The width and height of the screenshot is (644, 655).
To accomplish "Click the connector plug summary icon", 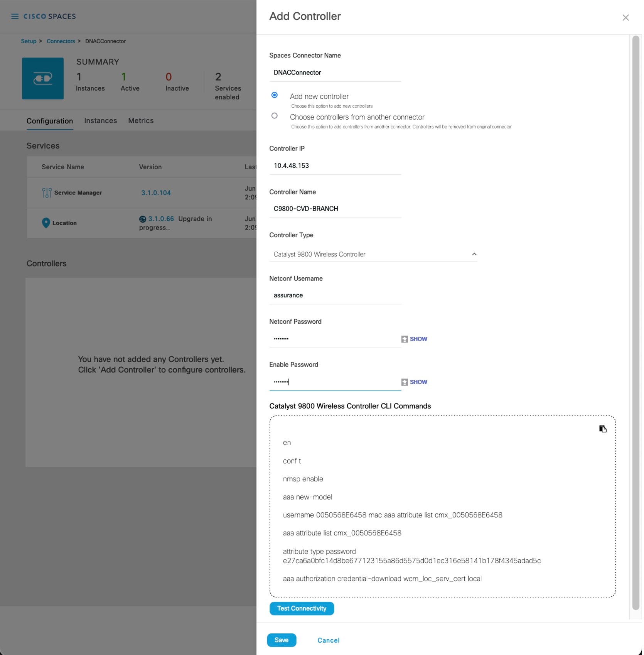I will [x=43, y=78].
